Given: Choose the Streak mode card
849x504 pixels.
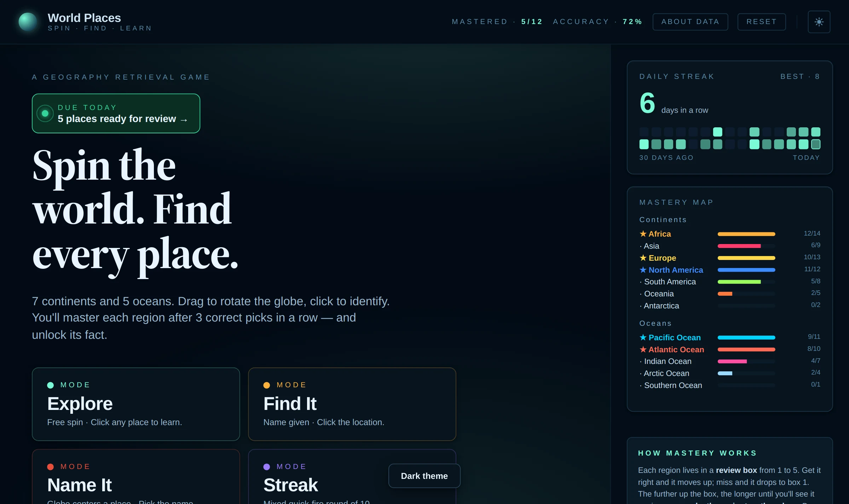Looking at the screenshot, I should (352, 476).
